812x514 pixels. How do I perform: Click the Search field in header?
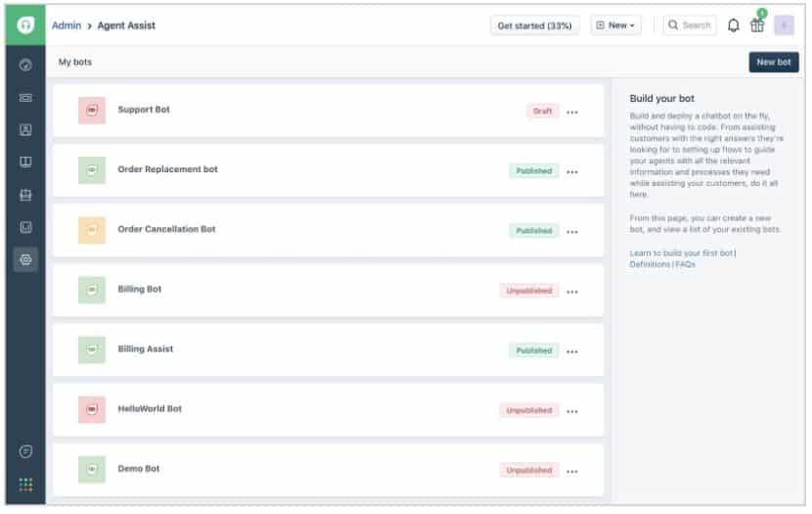(690, 25)
